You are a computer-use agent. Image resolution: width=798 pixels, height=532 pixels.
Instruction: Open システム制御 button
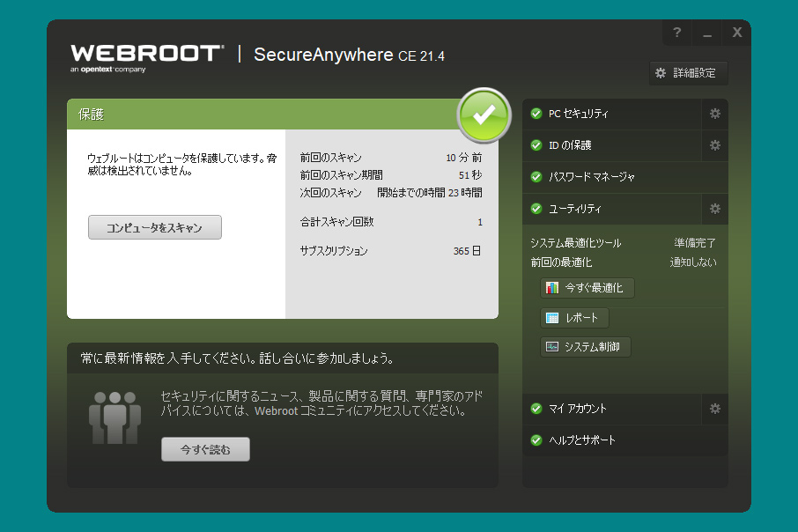(585, 347)
